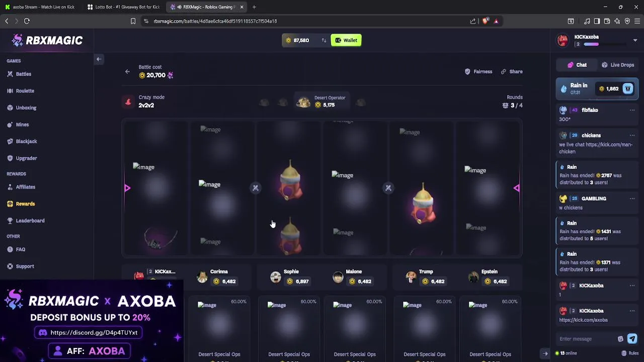The width and height of the screenshot is (644, 362).
Task: Switch to Live Drops tab
Action: point(618,65)
